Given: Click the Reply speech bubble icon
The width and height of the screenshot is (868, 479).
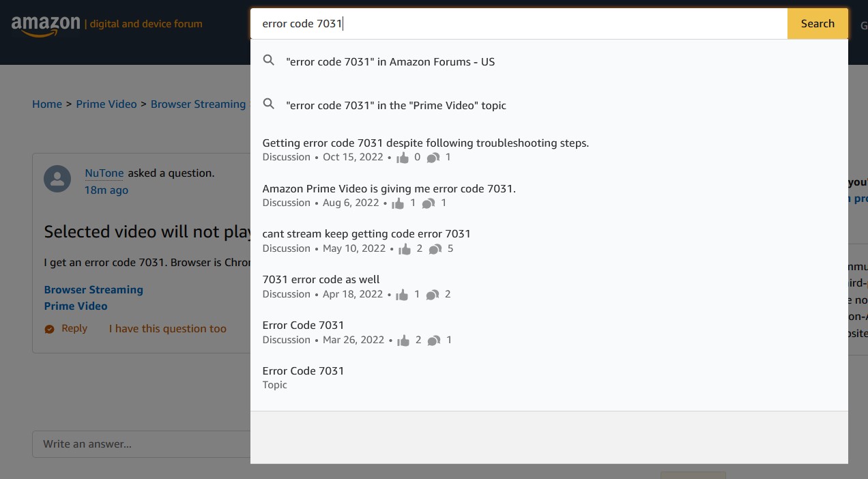Looking at the screenshot, I should pos(49,329).
